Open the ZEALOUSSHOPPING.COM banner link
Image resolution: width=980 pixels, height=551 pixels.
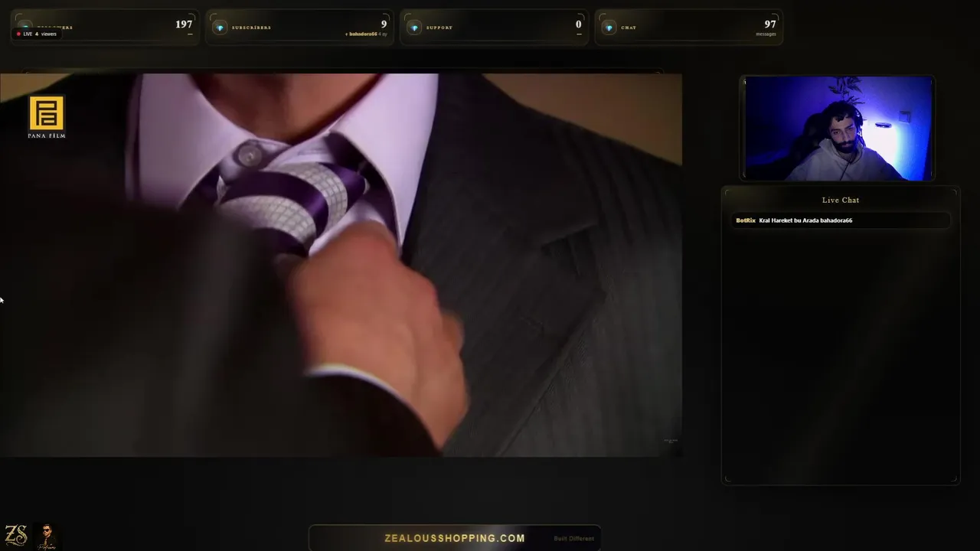[455, 538]
